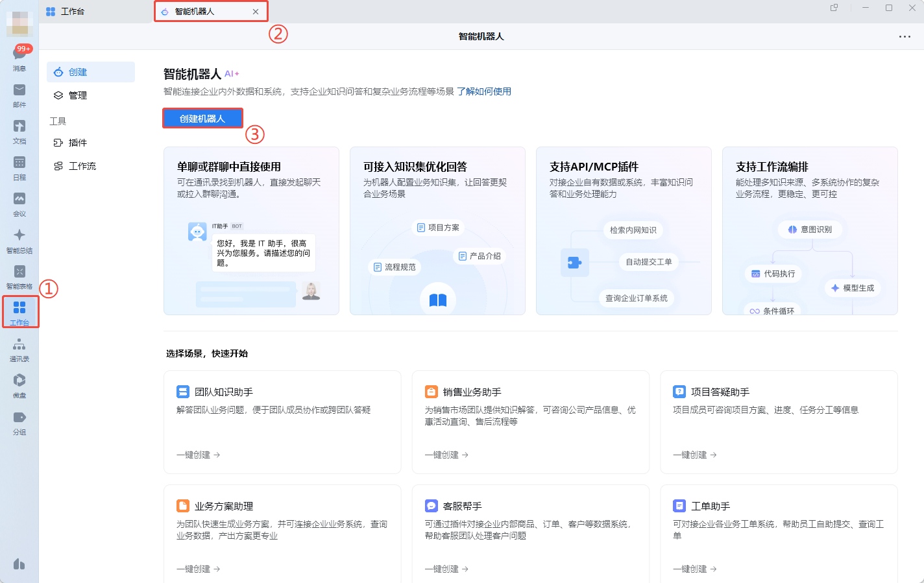Click the 创建机器人 button
The height and width of the screenshot is (583, 924).
(202, 119)
